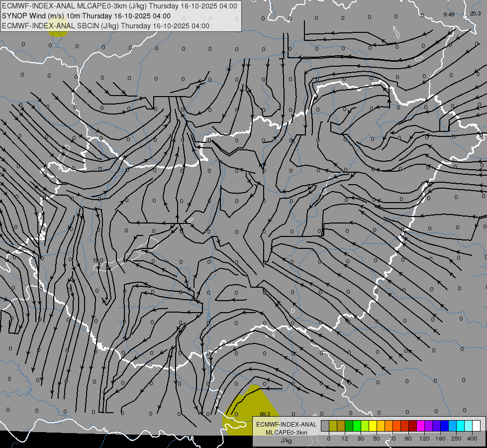Click the legend scale value 120
Viewport: 487px width, 448px height.
(x=424, y=439)
